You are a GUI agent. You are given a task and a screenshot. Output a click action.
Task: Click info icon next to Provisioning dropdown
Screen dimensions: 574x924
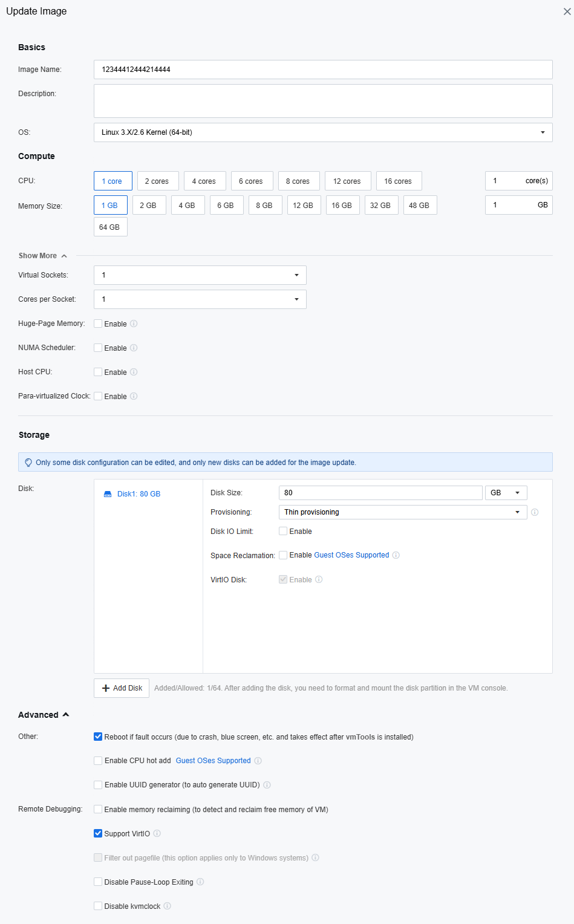(535, 512)
